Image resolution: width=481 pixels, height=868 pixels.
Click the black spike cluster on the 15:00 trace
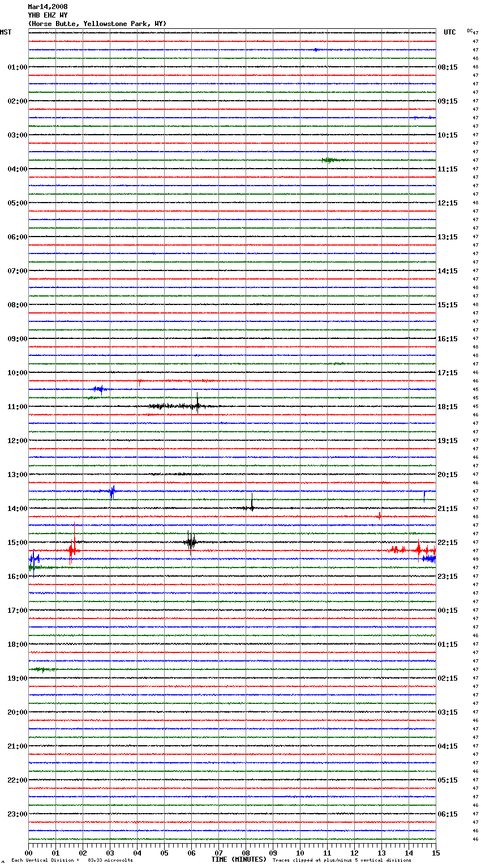coord(191,542)
